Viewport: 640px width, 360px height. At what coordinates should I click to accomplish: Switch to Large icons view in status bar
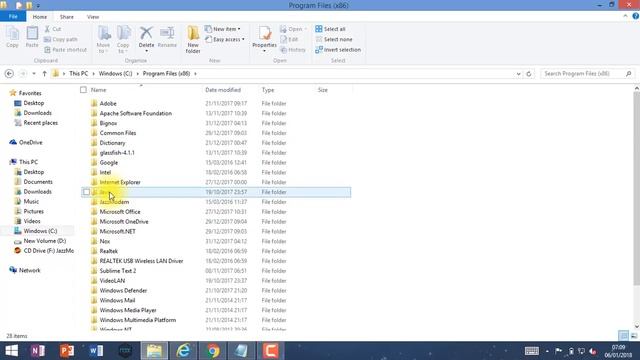pyautogui.click(x=633, y=336)
